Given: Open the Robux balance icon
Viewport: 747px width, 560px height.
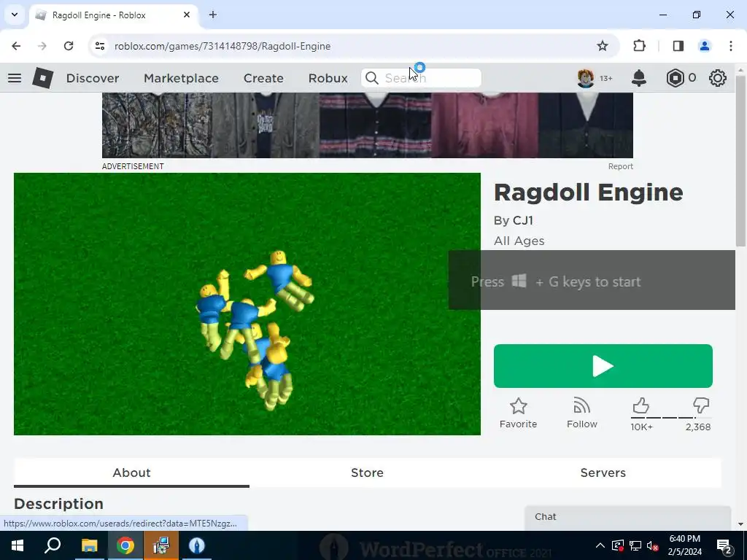Looking at the screenshot, I should click(675, 78).
